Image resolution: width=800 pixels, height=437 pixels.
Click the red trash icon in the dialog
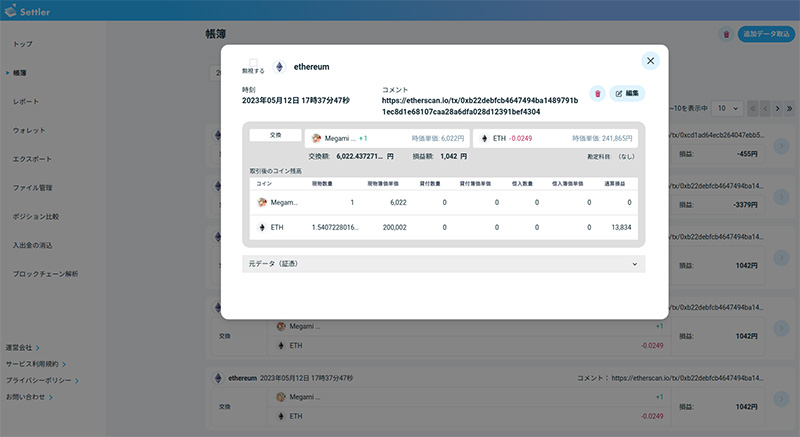click(x=597, y=94)
